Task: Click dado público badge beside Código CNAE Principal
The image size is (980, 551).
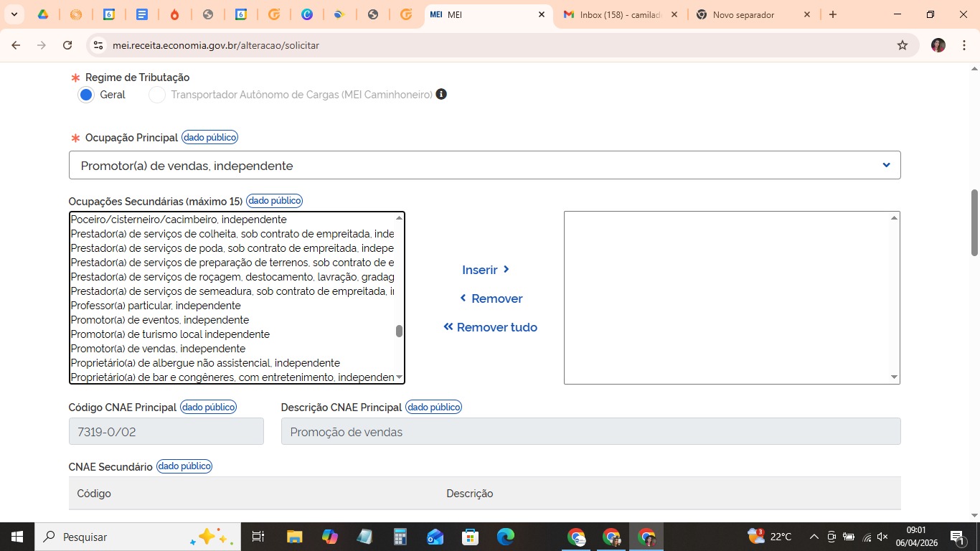Action: [x=208, y=407]
